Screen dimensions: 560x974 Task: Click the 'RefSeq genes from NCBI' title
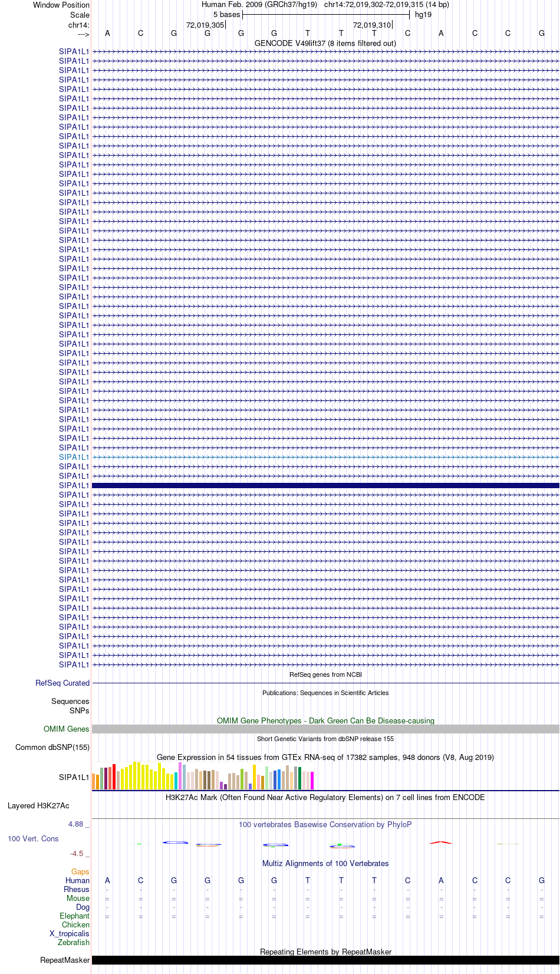click(x=325, y=674)
